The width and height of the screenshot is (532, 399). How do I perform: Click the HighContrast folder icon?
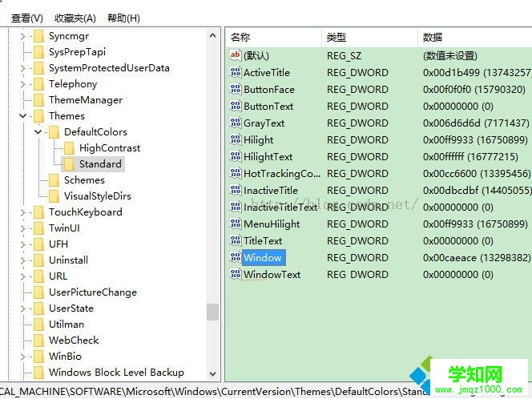click(69, 148)
